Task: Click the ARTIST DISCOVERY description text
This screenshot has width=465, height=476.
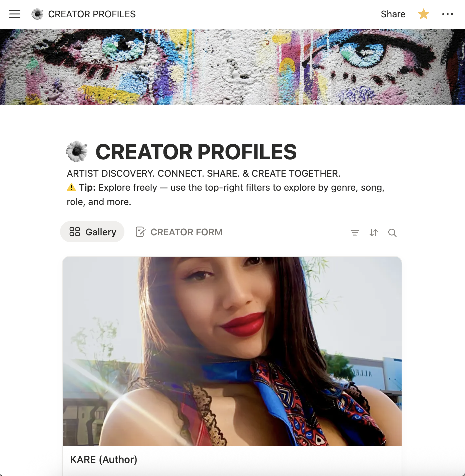Action: (203, 173)
